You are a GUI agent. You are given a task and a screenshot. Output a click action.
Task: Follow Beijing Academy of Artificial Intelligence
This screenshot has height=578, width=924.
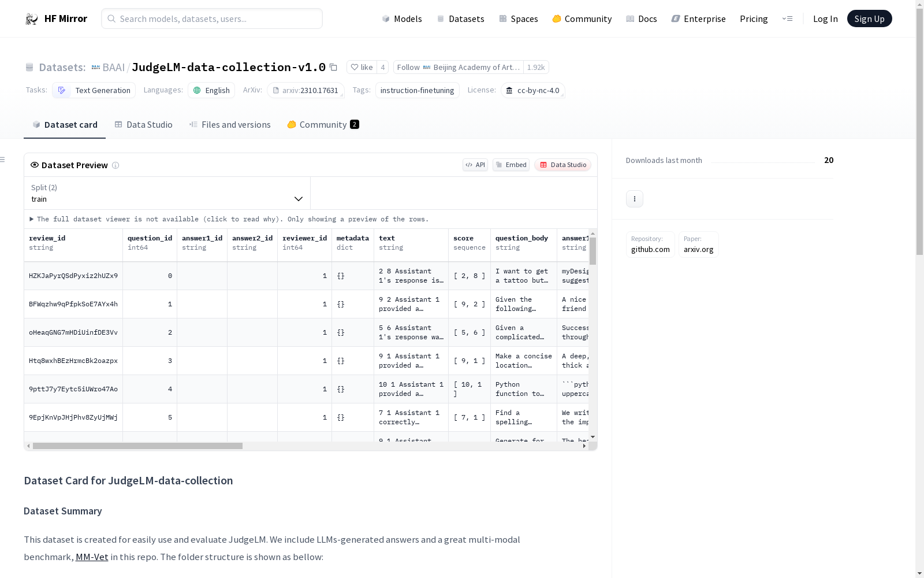[x=459, y=67]
